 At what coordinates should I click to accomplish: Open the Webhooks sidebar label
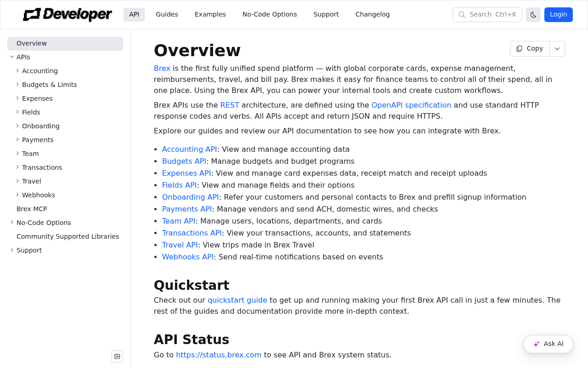point(39,195)
